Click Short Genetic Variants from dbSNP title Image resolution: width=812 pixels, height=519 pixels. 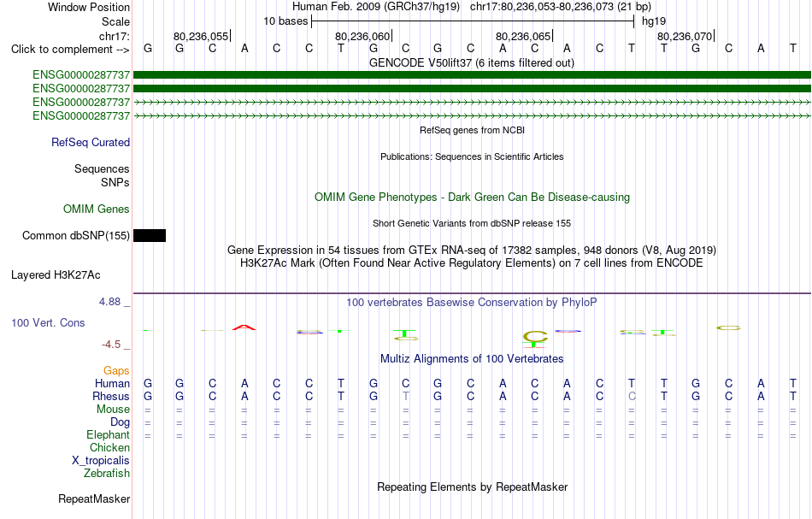(472, 223)
